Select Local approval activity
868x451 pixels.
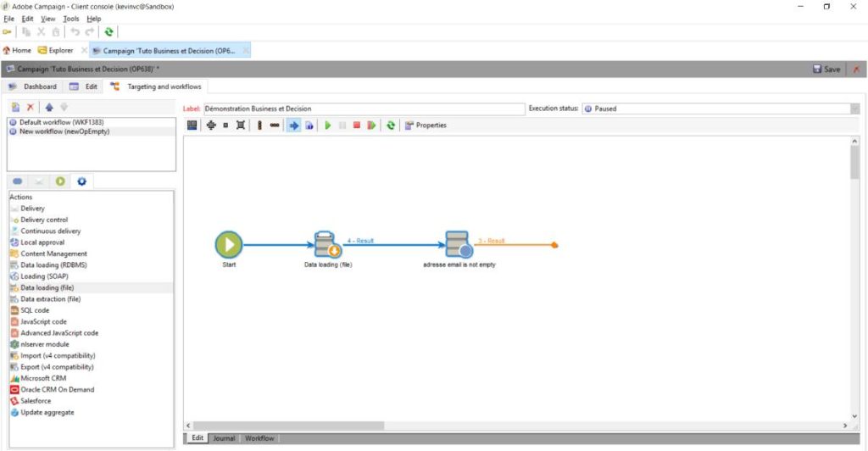point(42,242)
